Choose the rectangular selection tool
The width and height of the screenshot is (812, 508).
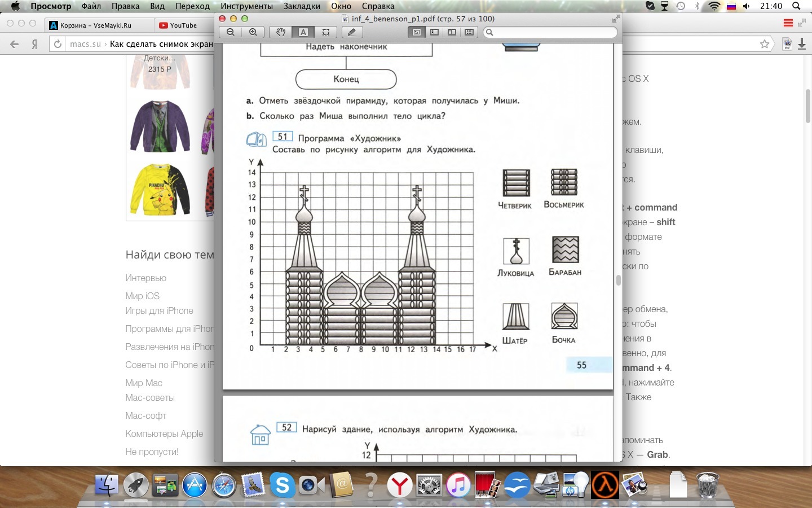click(x=326, y=32)
